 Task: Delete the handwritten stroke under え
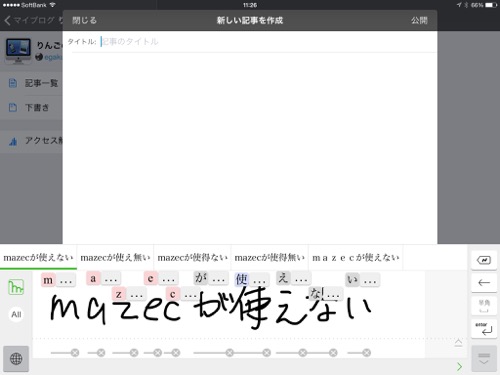[303, 353]
